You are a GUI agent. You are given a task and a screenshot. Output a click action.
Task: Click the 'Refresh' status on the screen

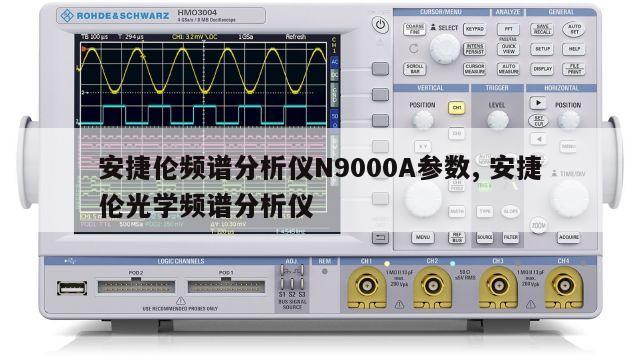pos(296,37)
